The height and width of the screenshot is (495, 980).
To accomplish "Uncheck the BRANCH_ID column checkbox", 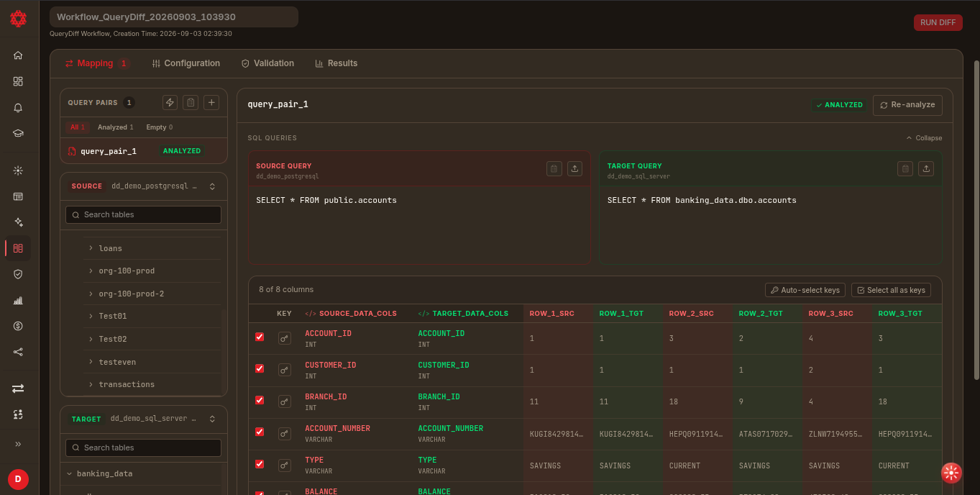I will pyautogui.click(x=260, y=400).
